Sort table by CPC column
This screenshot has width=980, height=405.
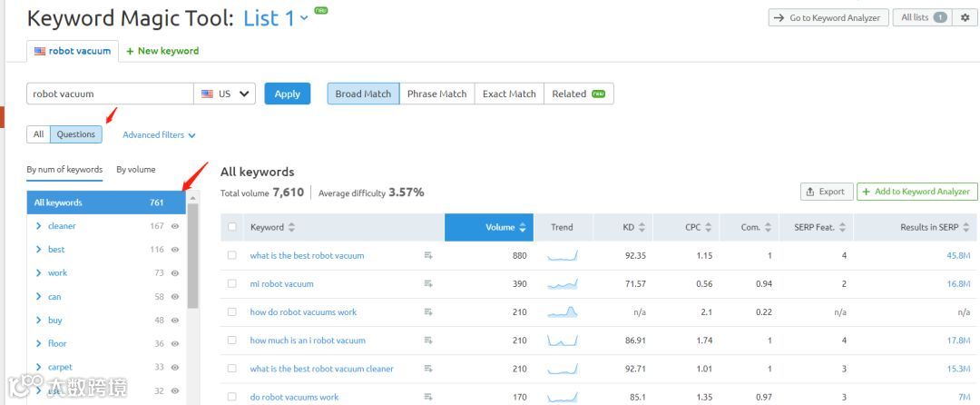(x=699, y=228)
